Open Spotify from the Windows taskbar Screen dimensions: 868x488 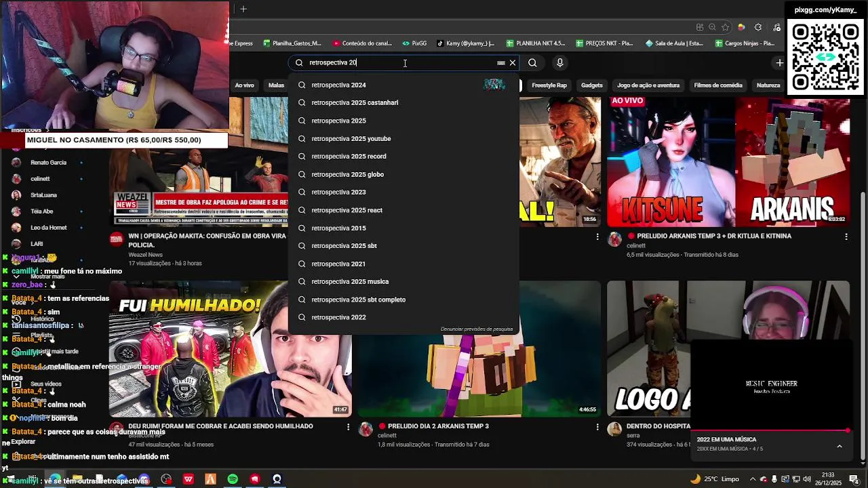[x=233, y=479]
